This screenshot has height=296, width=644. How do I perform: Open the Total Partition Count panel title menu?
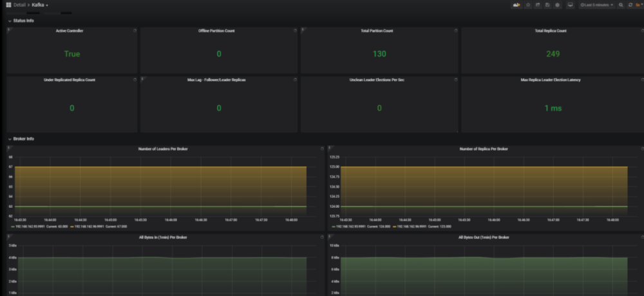[379, 30]
